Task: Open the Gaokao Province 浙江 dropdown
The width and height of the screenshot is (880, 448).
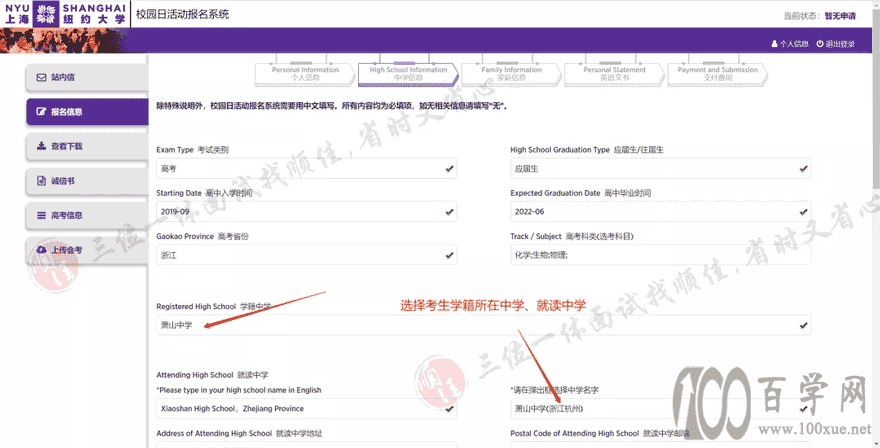Action: pos(306,255)
